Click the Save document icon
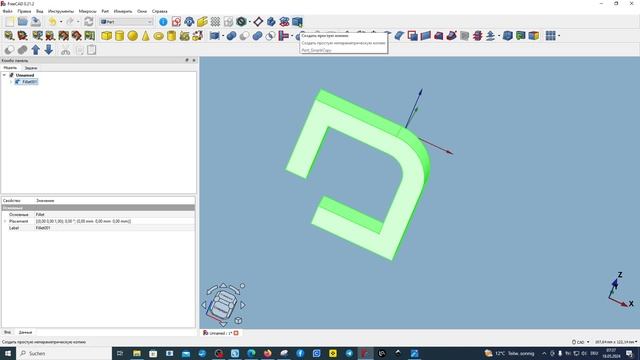640x360 pixels. click(x=36, y=22)
